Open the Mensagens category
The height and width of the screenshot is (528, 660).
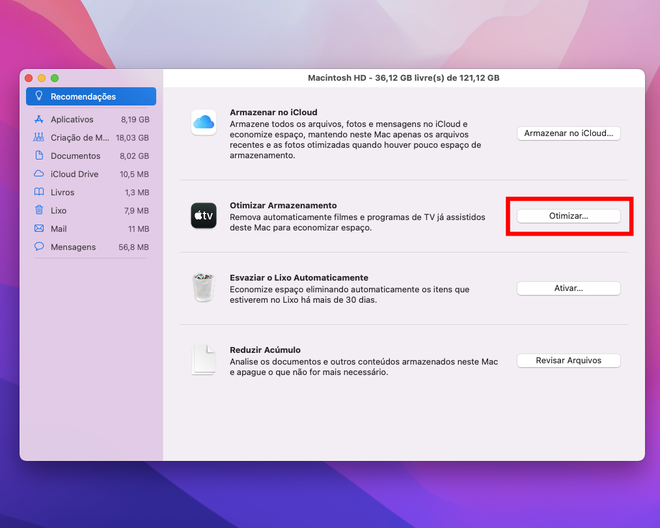91,247
